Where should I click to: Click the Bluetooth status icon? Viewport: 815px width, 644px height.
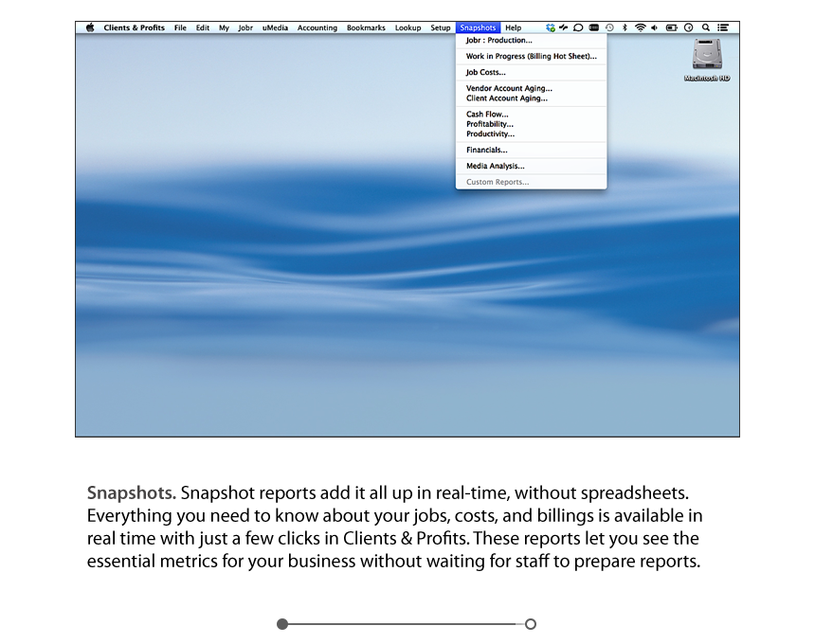pyautogui.click(x=625, y=27)
